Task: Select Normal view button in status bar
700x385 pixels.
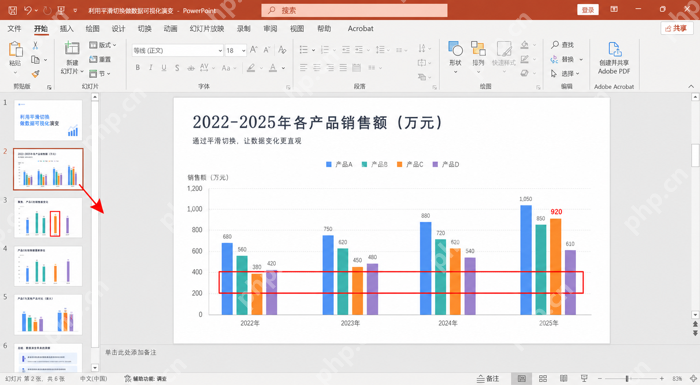Action: 521,379
